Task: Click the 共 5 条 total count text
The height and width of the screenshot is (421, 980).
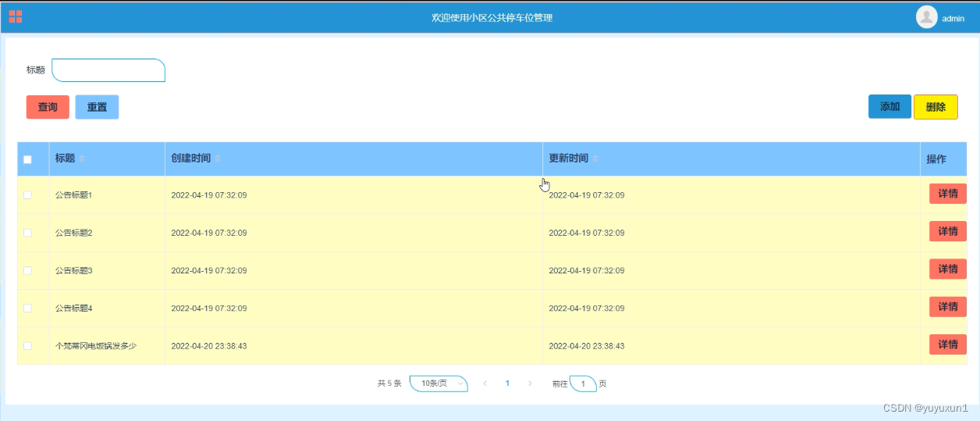Action: pyautogui.click(x=389, y=384)
